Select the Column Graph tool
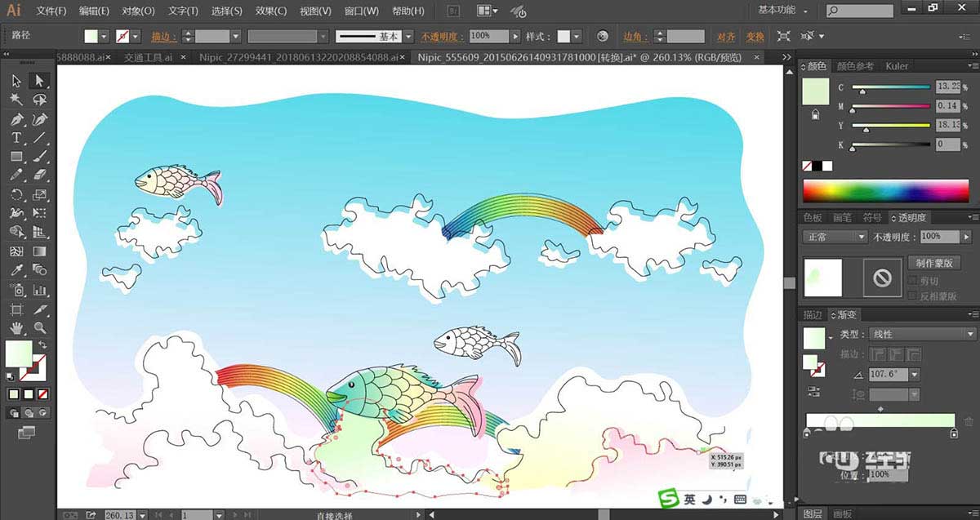This screenshot has width=980, height=520. point(38,290)
